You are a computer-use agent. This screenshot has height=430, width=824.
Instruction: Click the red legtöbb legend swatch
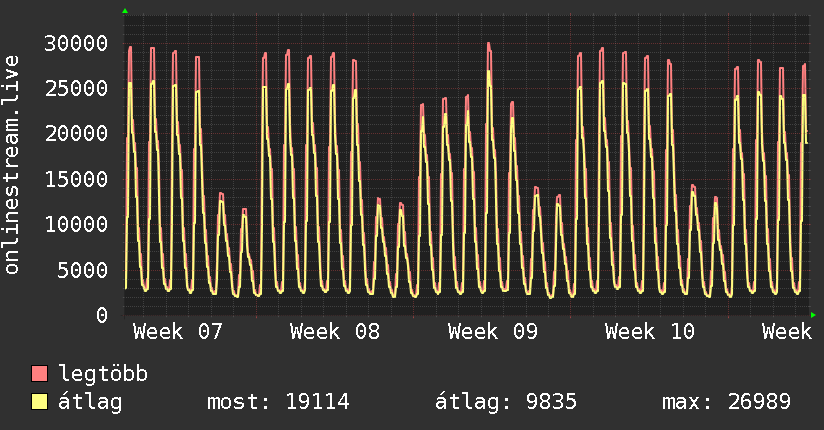(x=40, y=375)
